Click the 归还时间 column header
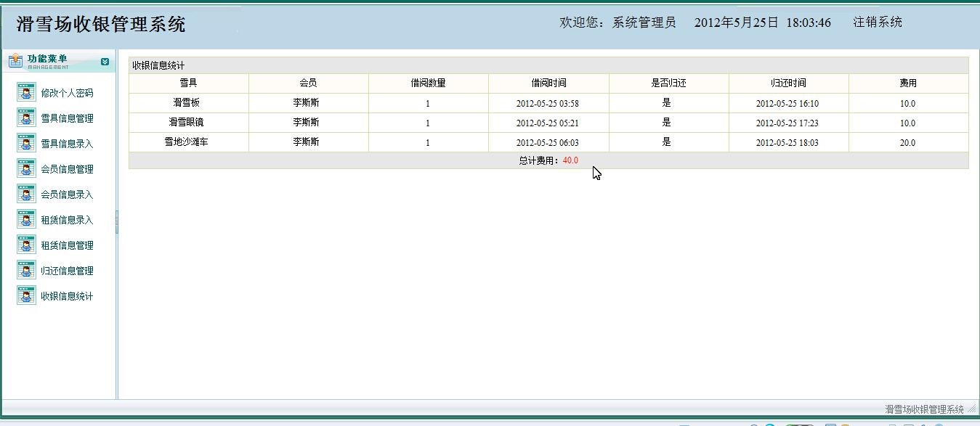Viewport: 980px width, 426px height. pos(789,83)
